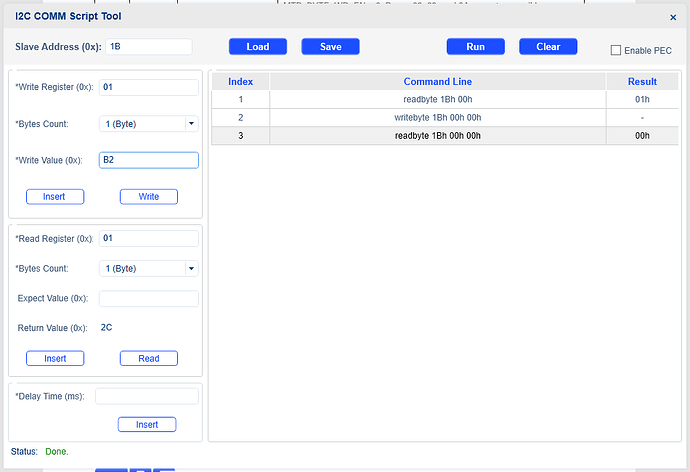Click the Expect Value input field
This screenshot has width=690, height=472.
tap(148, 298)
